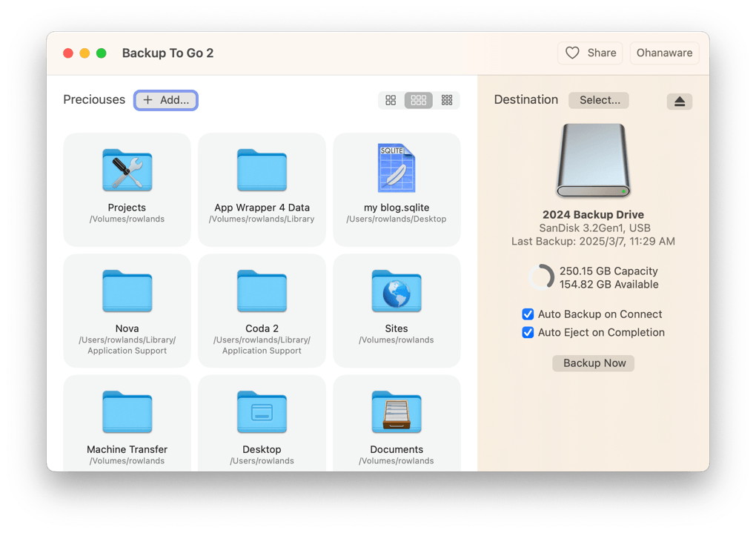Viewport: 756px width, 533px height.
Task: Click the Sites folder globe icon
Action: click(397, 291)
